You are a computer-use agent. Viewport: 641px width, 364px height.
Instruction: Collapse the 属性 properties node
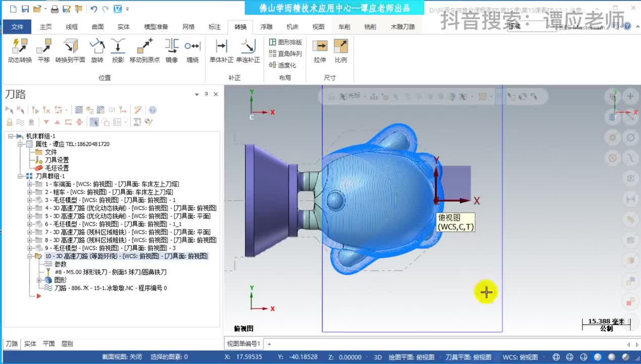pos(20,144)
